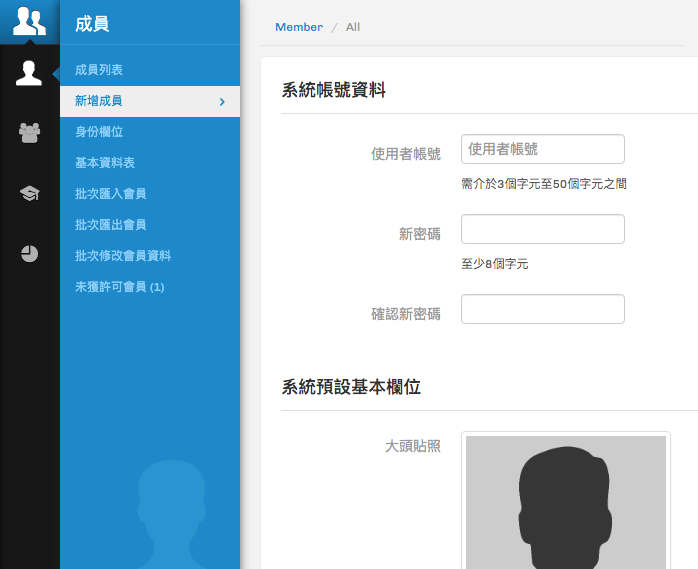Select the single user icon in sidebar

coord(29,73)
